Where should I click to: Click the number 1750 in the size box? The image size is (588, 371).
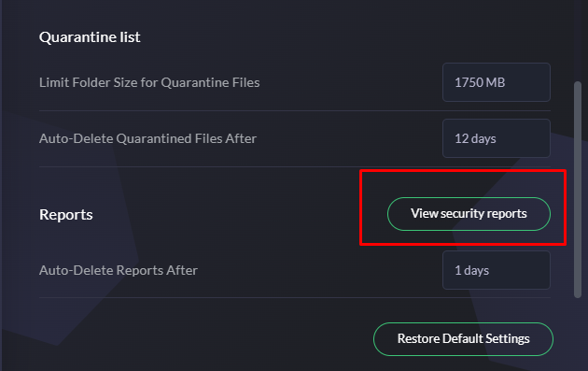(x=469, y=82)
